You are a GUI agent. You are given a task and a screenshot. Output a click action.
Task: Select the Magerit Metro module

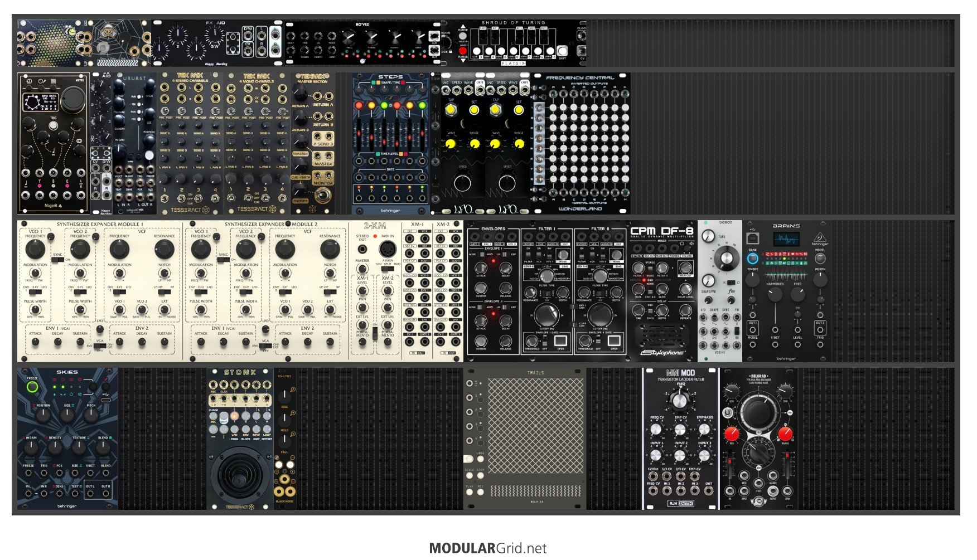54,144
